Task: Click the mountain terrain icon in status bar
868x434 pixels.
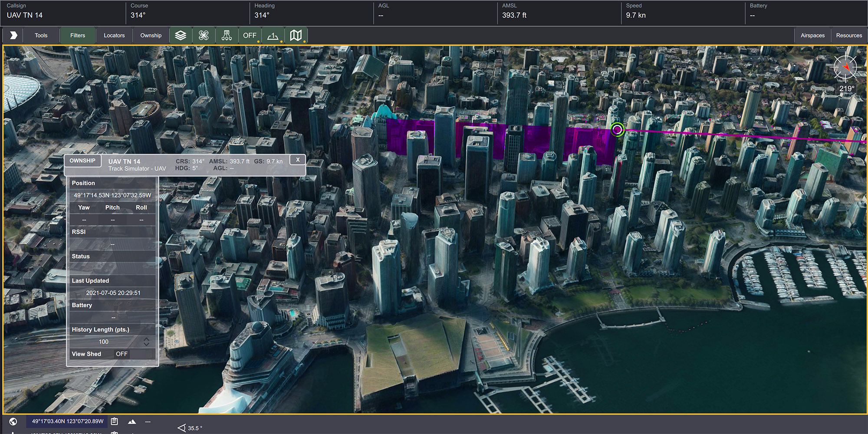Action: click(x=132, y=421)
